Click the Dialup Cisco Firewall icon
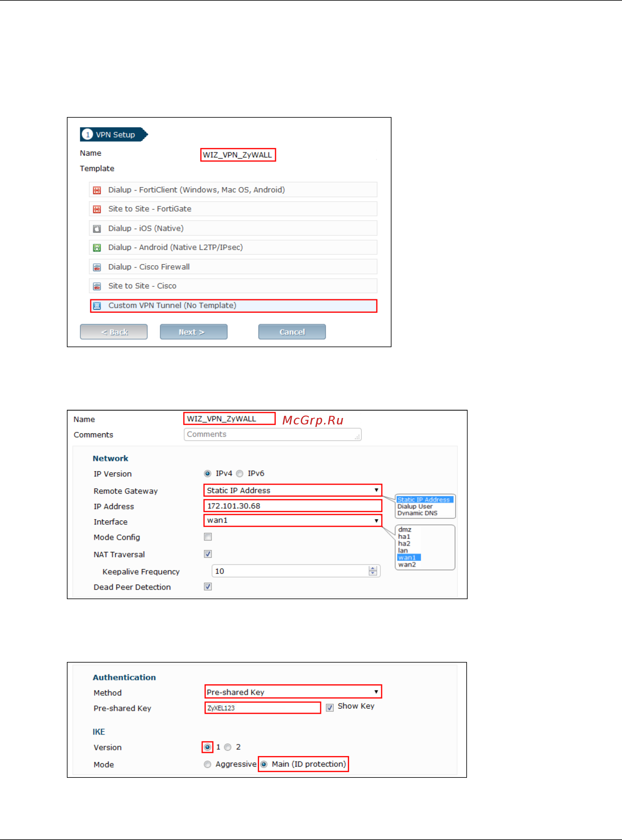Screen dimensions: 622x840 point(97,267)
